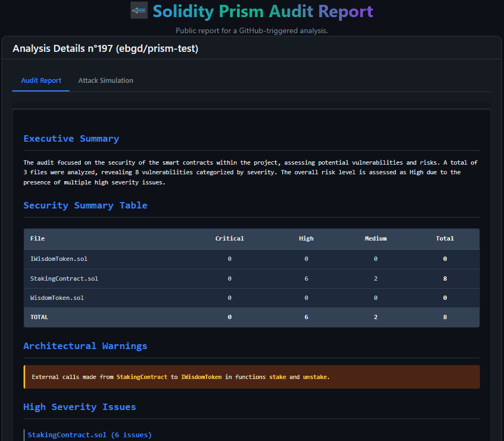
Task: Click the Severity column header labeled High
Action: pyautogui.click(x=306, y=238)
